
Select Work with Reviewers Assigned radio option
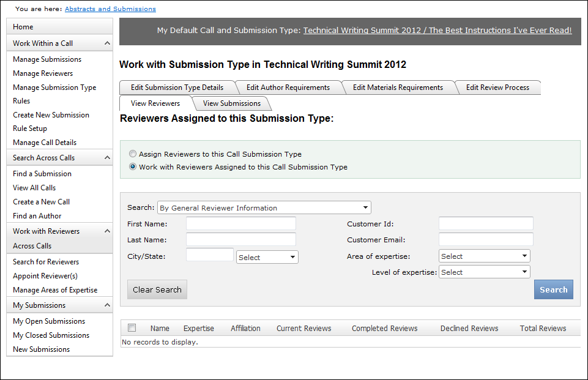click(133, 167)
